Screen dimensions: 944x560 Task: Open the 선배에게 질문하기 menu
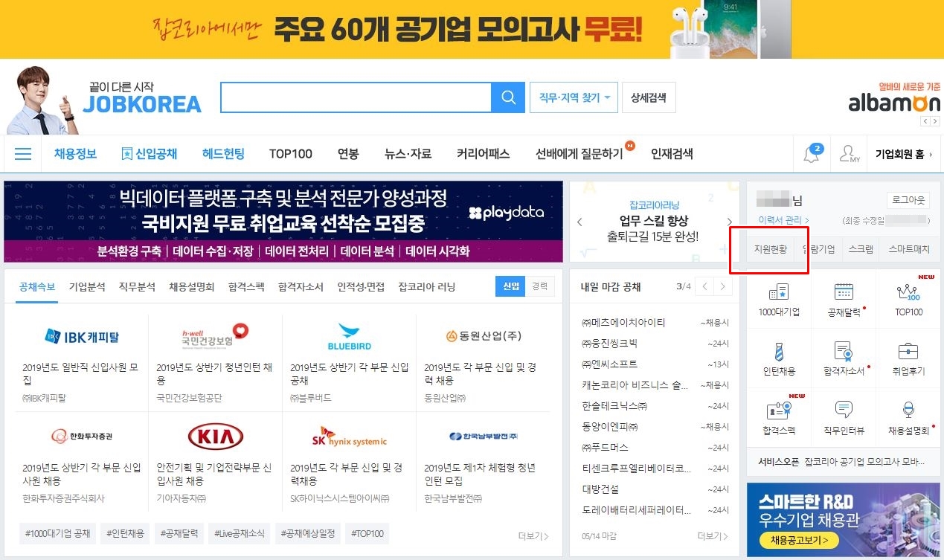tap(579, 154)
